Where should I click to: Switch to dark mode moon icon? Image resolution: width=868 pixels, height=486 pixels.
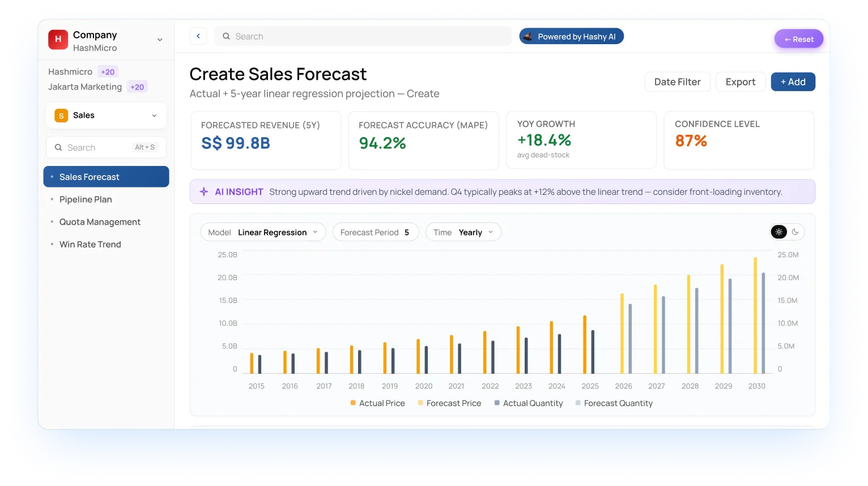pos(795,232)
